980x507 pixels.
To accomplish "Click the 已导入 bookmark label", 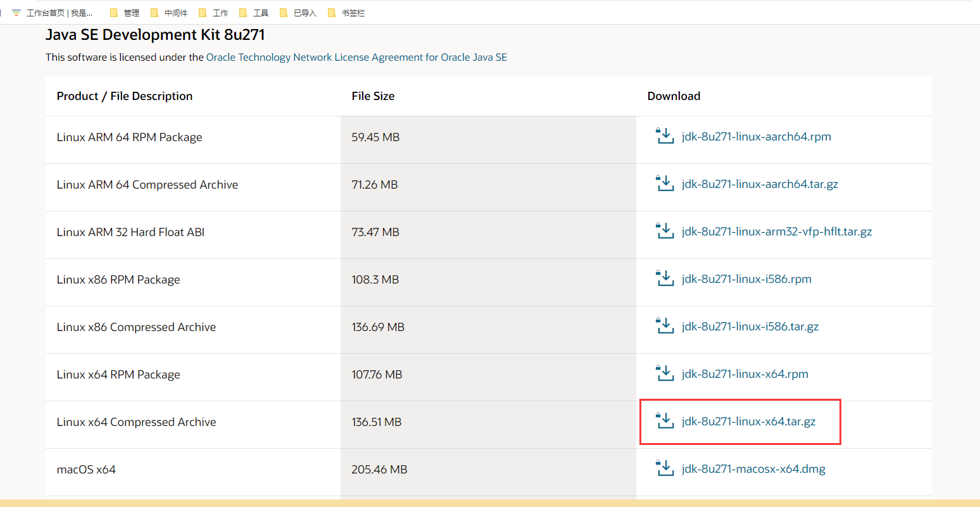I will [305, 13].
